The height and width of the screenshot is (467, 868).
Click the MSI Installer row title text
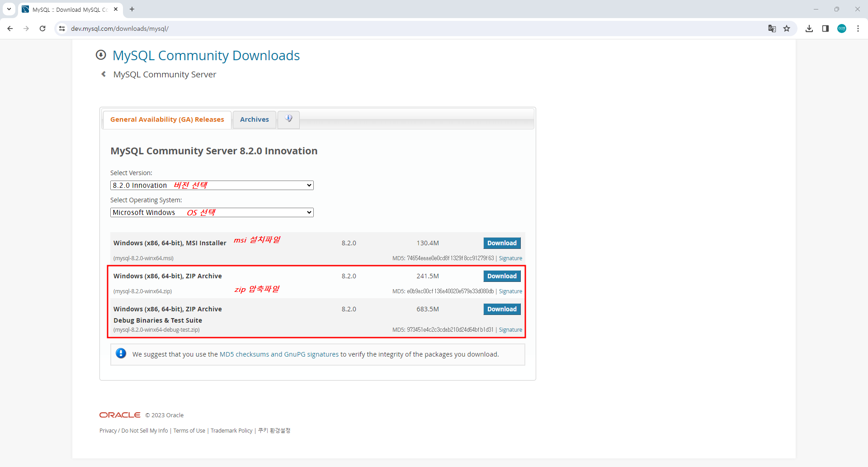click(x=170, y=243)
